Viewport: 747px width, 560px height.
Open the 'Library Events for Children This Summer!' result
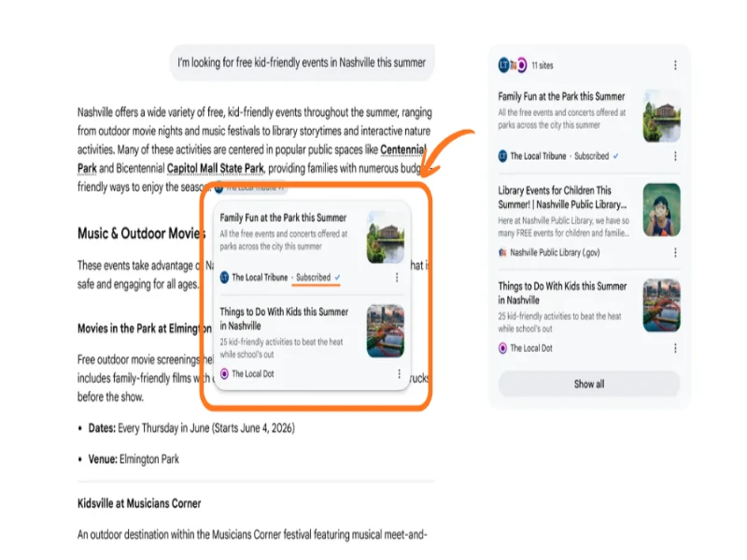tap(562, 197)
